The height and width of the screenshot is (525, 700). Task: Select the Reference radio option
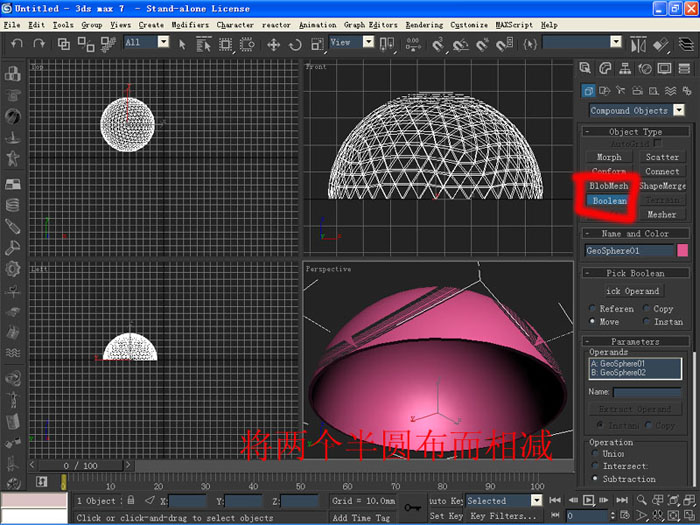point(592,308)
